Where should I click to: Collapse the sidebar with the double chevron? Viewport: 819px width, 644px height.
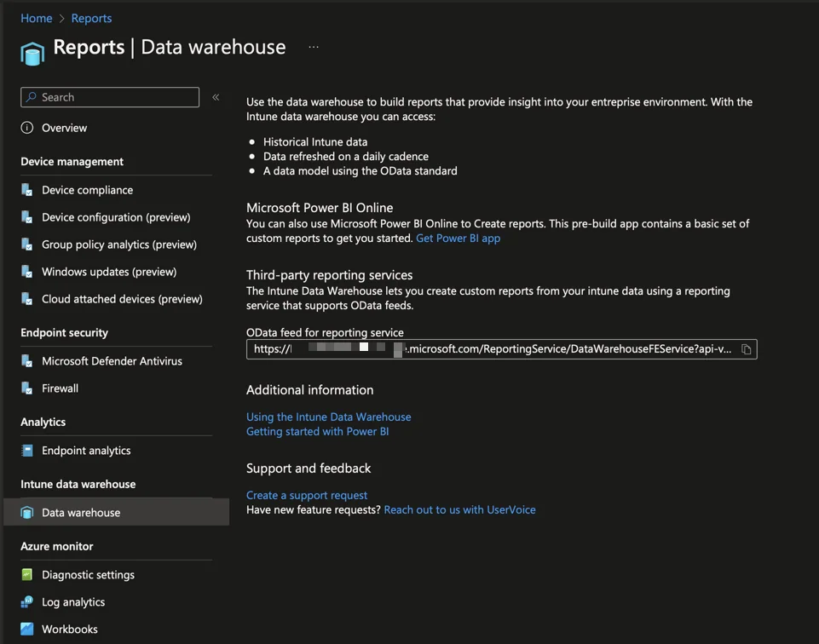pyautogui.click(x=216, y=97)
